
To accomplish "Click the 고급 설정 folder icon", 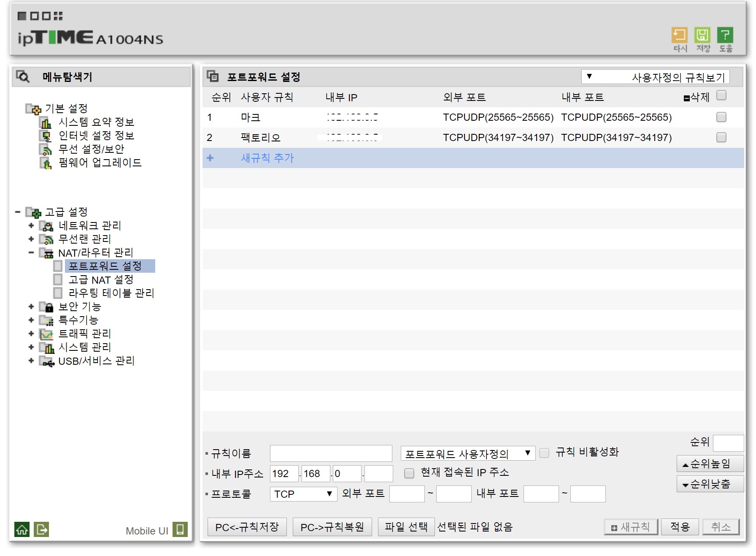I will click(33, 212).
